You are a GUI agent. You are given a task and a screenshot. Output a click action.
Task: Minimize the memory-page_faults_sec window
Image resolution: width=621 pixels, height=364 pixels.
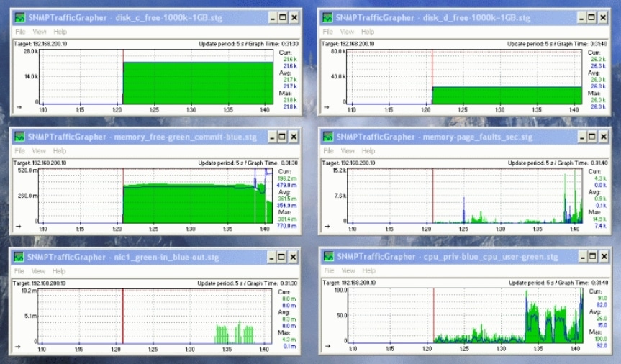[x=582, y=137]
